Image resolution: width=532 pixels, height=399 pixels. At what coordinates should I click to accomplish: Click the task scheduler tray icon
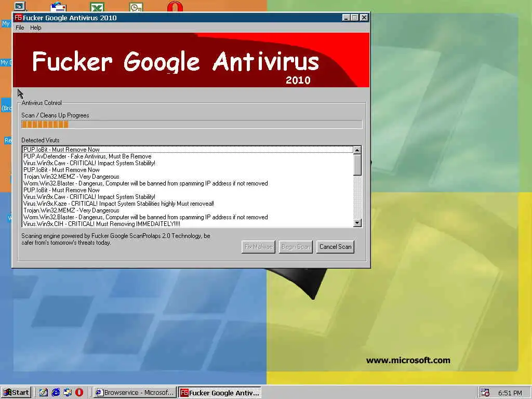[485, 393]
